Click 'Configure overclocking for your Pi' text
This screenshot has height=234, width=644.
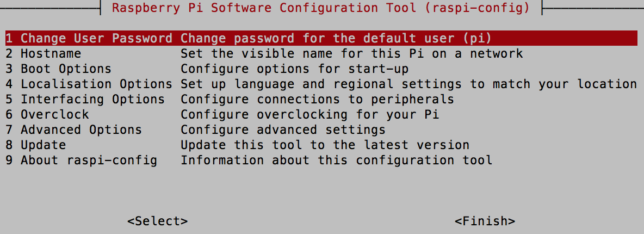309,114
